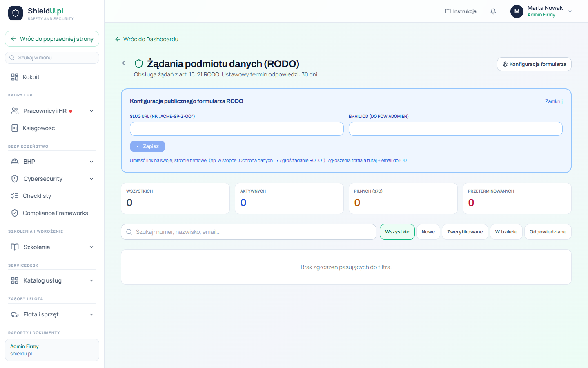Viewport: 588px width, 368px height.
Task: Save form config with Zapisz
Action: click(147, 146)
